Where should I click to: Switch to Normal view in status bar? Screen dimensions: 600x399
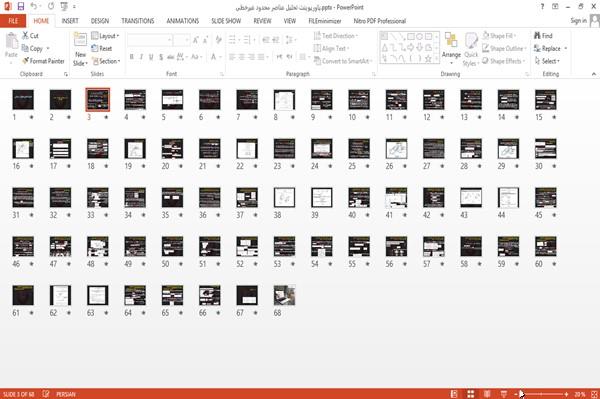[x=454, y=394]
